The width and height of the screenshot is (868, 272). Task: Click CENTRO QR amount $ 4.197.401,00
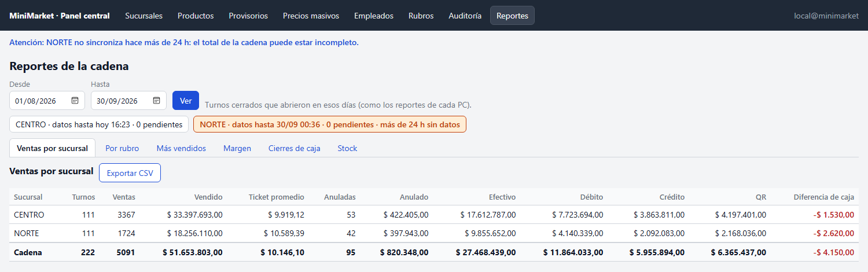pos(741,215)
